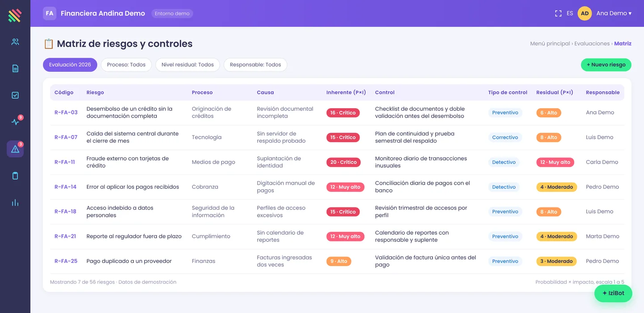Viewport: 644px width, 313px height.
Task: Click the Riesgo column header
Action: 95,93
